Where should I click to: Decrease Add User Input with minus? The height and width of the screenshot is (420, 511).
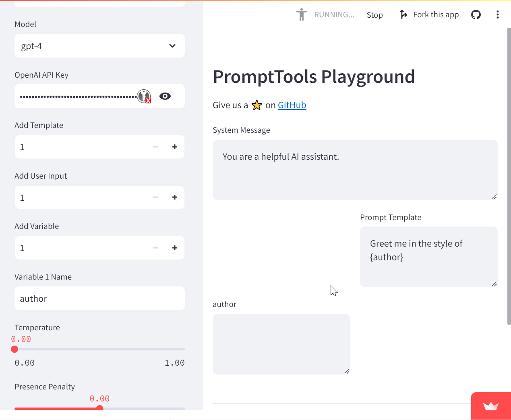click(155, 197)
